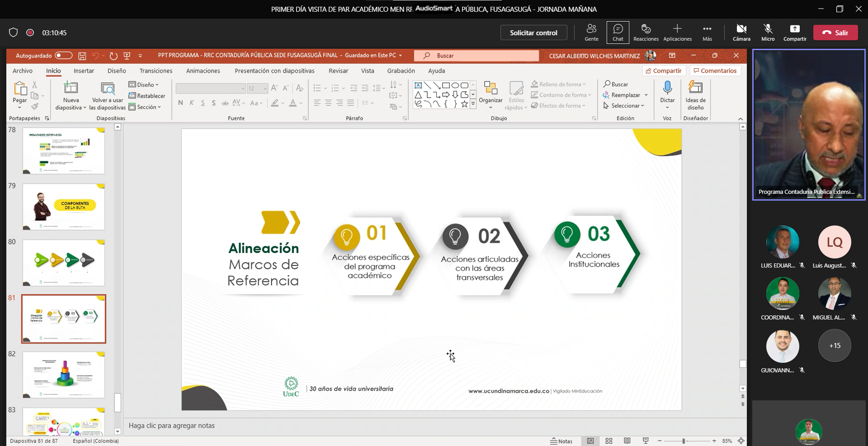Toggle strikethrough abc formatting
Image resolution: width=868 pixels, height=446 pixels.
(225, 103)
